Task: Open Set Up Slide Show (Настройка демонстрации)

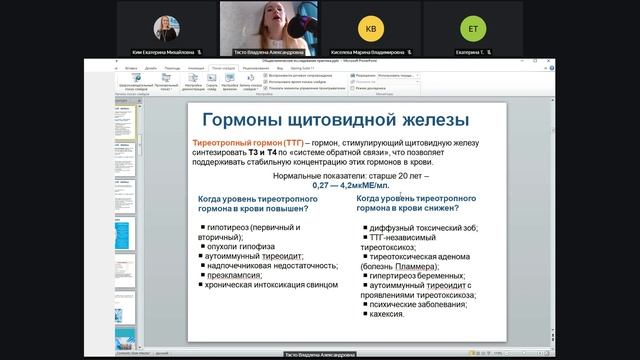Action: pos(193,82)
